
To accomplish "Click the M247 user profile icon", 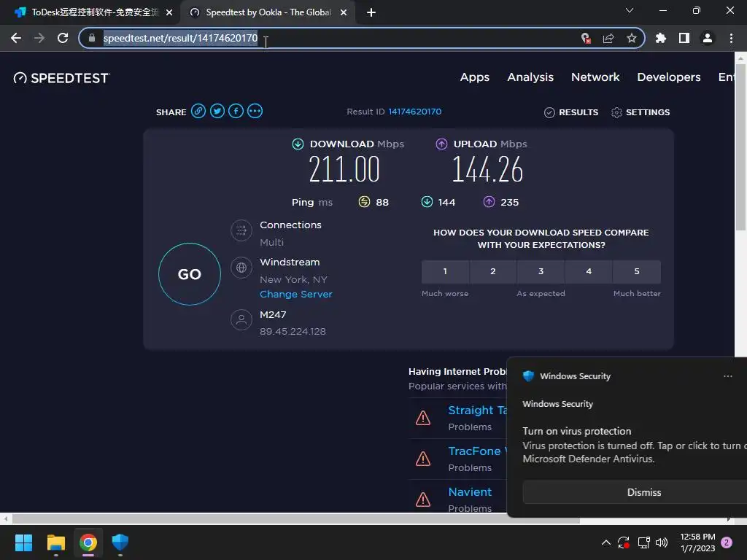I will (241, 319).
